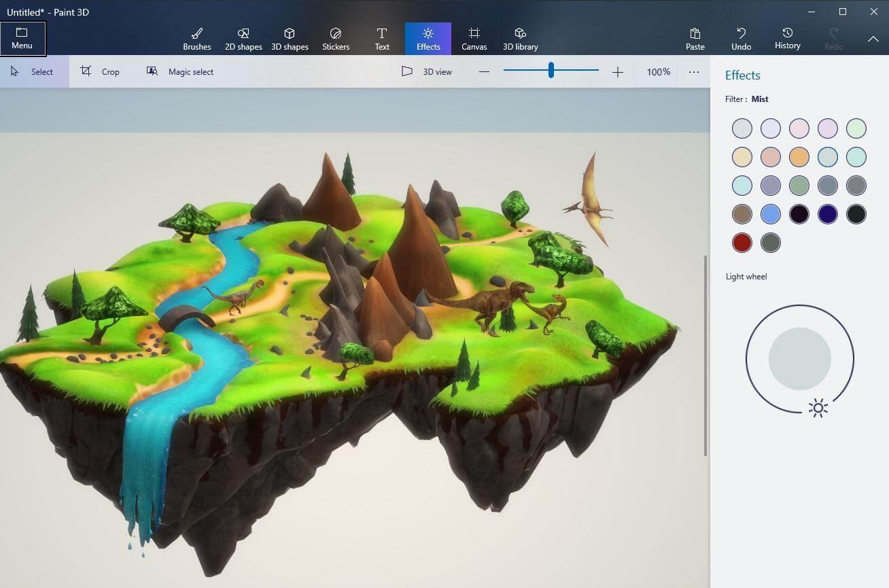The width and height of the screenshot is (889, 588).
Task: Select the sage green filter swatch
Action: [799, 186]
